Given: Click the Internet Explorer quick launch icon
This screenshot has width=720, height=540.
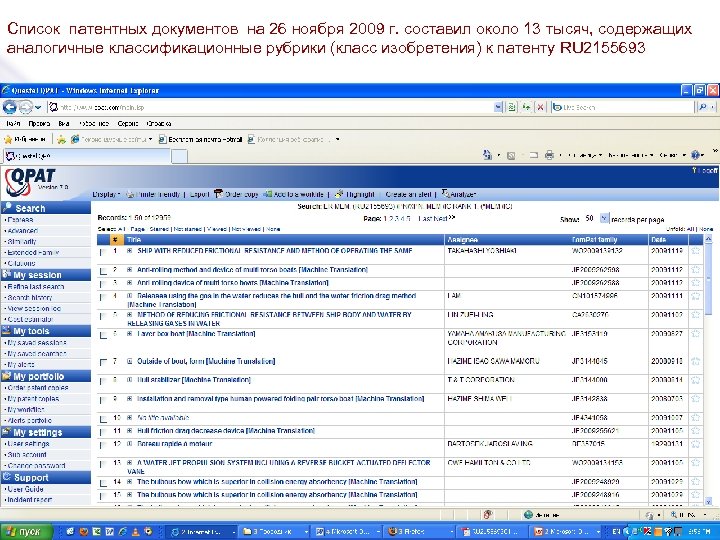Looking at the screenshot, I should [123, 531].
